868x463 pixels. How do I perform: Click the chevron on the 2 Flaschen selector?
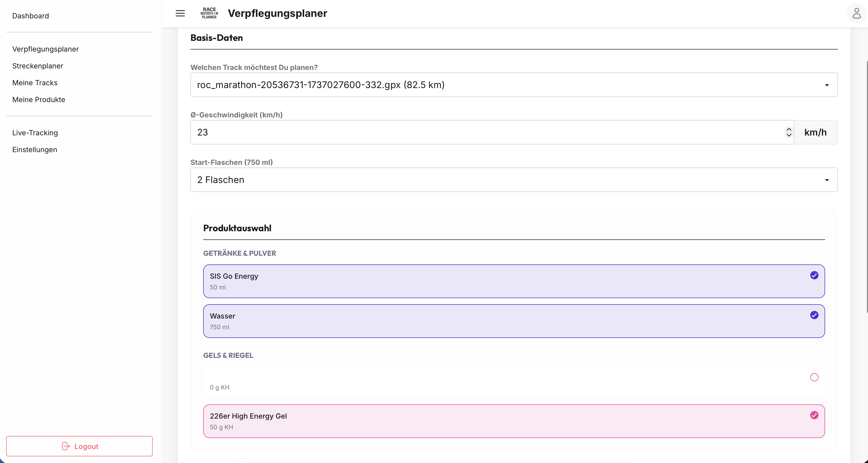[x=827, y=180]
